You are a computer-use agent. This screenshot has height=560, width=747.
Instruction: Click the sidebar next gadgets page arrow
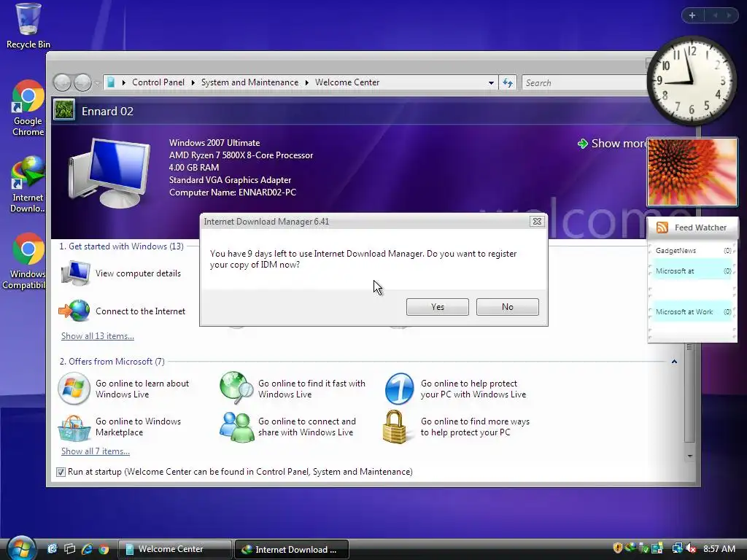click(x=729, y=15)
